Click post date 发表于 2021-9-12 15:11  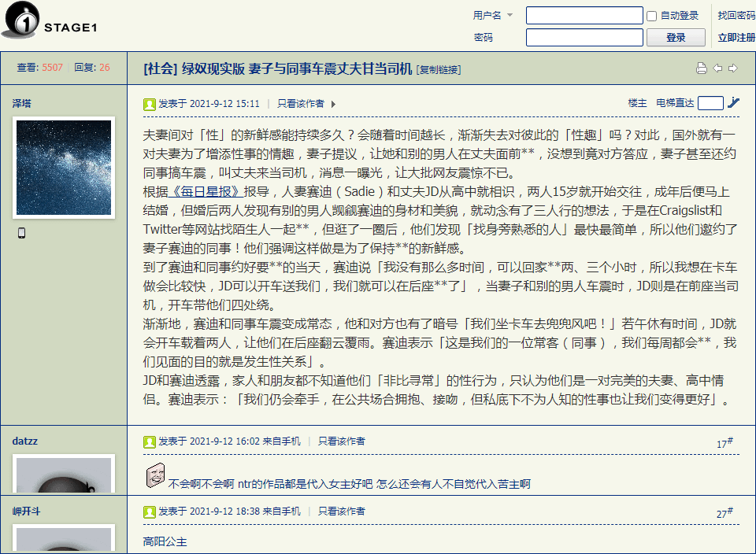209,104
